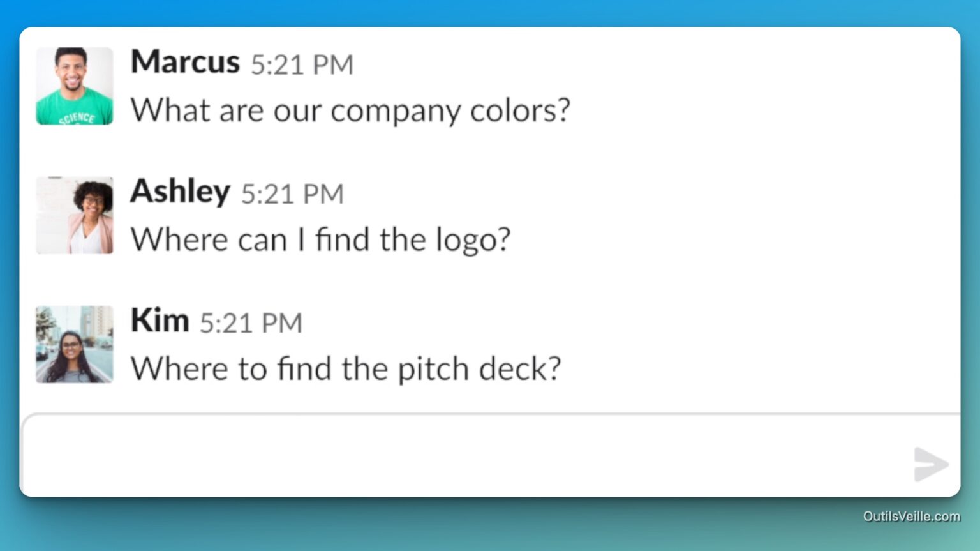
Task: Open Marcus's profile picture
Action: [75, 86]
